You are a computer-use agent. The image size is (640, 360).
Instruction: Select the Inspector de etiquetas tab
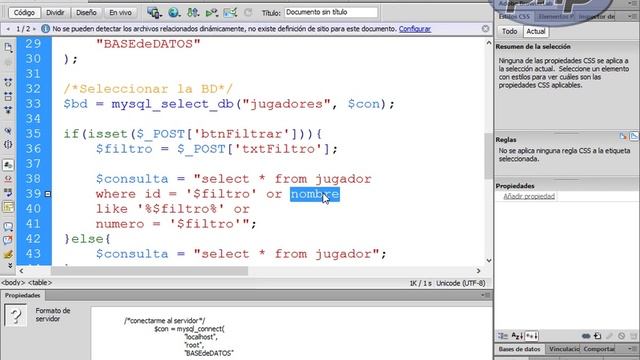597,17
